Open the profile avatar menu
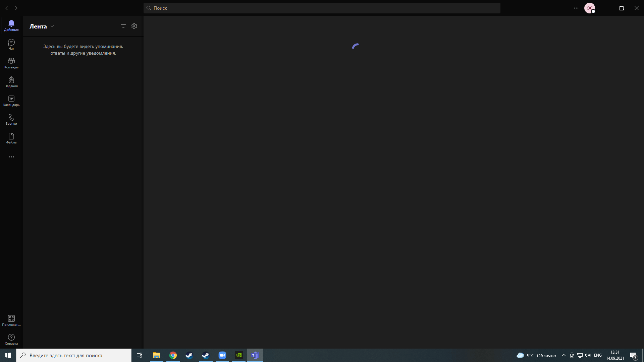The height and width of the screenshot is (362, 644). click(x=590, y=8)
